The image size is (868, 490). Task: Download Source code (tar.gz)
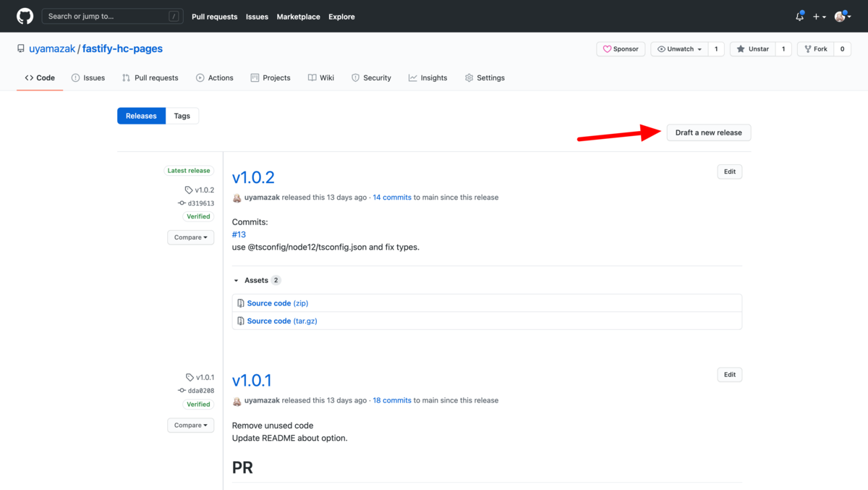(282, 321)
